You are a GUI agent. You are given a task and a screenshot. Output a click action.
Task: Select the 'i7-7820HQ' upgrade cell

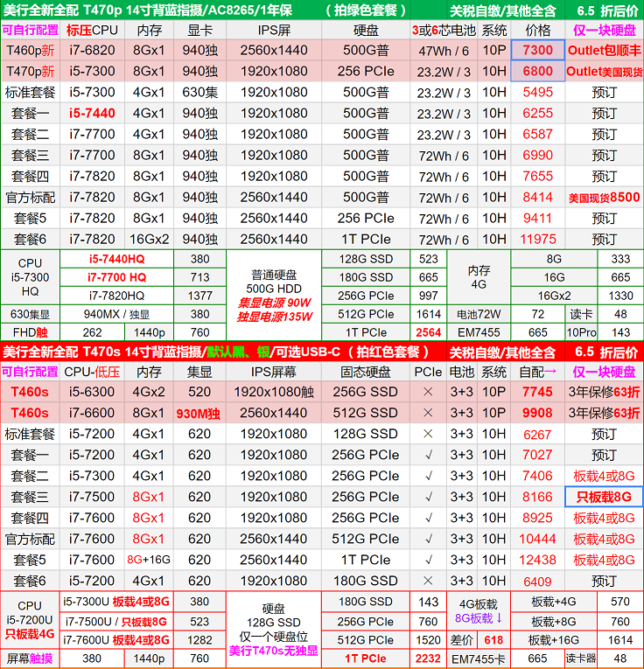pyautogui.click(x=117, y=296)
